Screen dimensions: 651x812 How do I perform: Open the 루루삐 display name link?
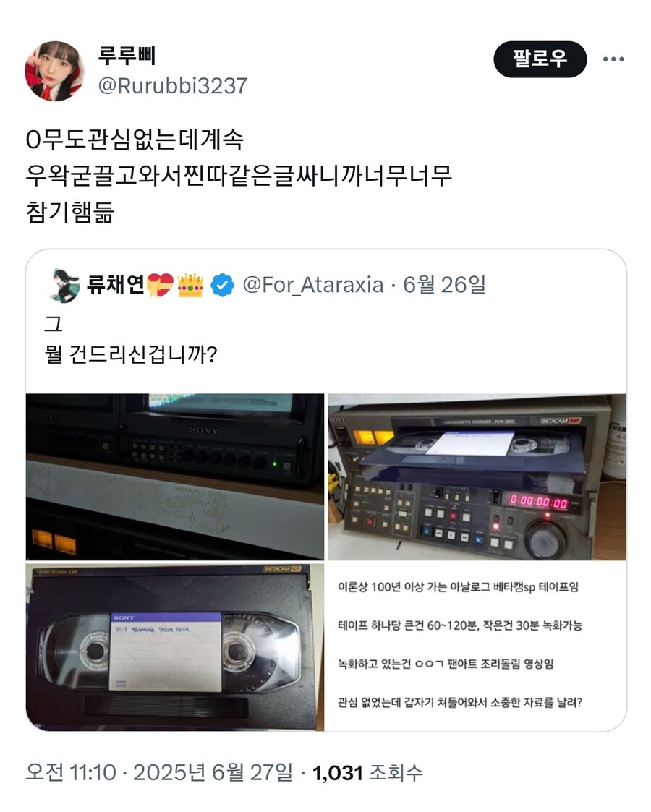[x=127, y=56]
